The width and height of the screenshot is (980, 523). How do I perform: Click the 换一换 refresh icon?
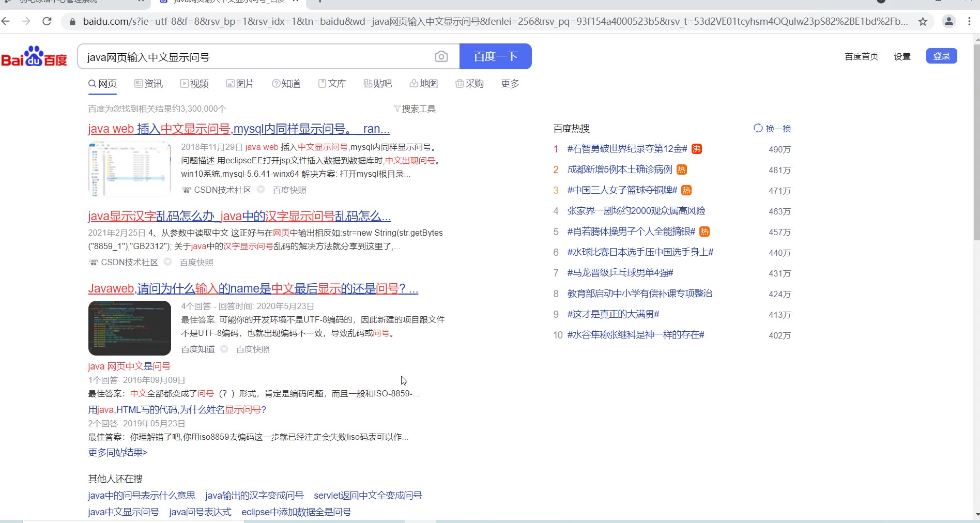758,128
